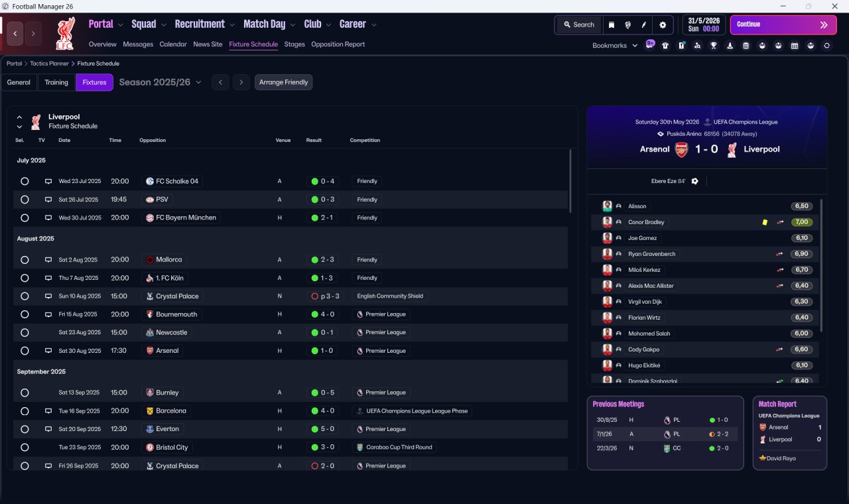
Task: Open the 9+ messages notification icon
Action: pos(650,45)
